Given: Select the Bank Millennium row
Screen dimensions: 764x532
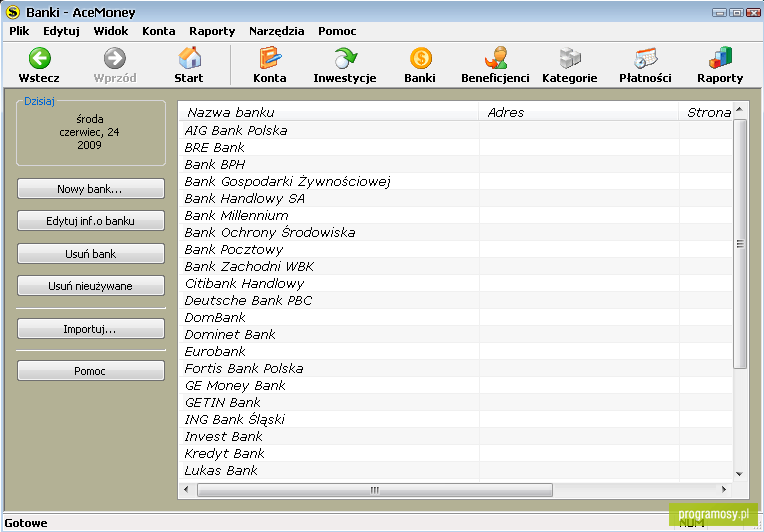Looking at the screenshot, I should point(456,215).
